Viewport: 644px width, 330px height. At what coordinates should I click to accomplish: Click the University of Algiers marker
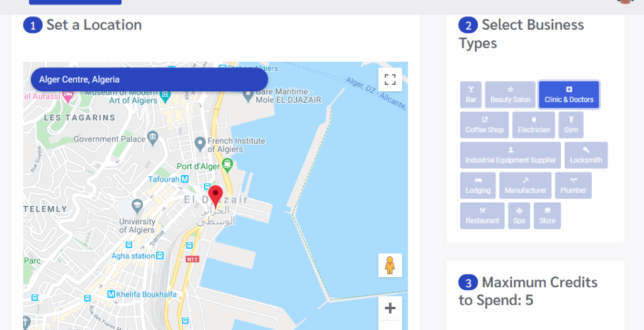(137, 205)
